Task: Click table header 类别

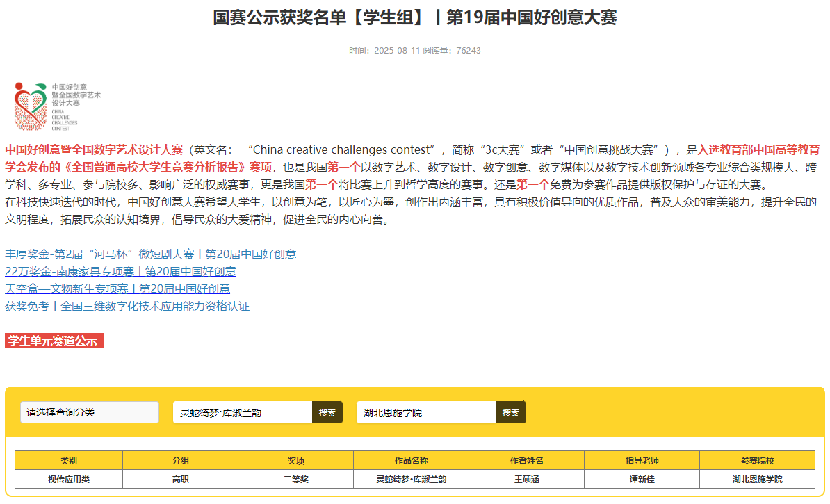Action: coord(69,461)
